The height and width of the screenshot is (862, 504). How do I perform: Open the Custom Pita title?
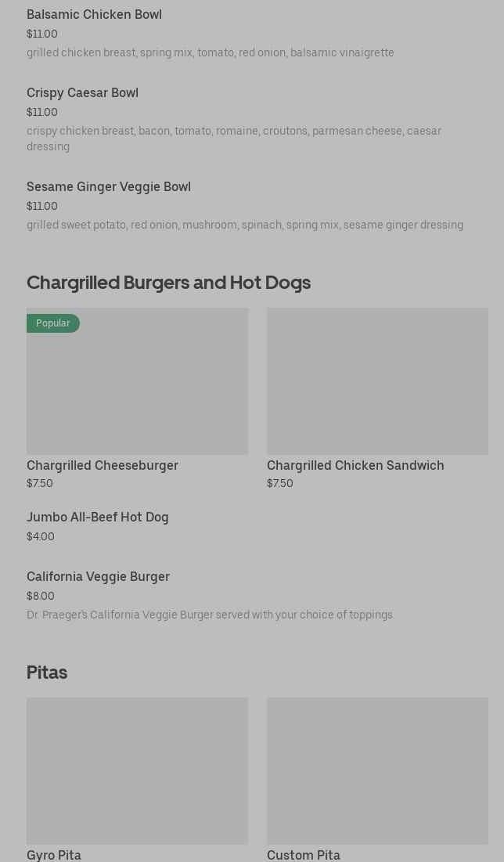pos(304,855)
